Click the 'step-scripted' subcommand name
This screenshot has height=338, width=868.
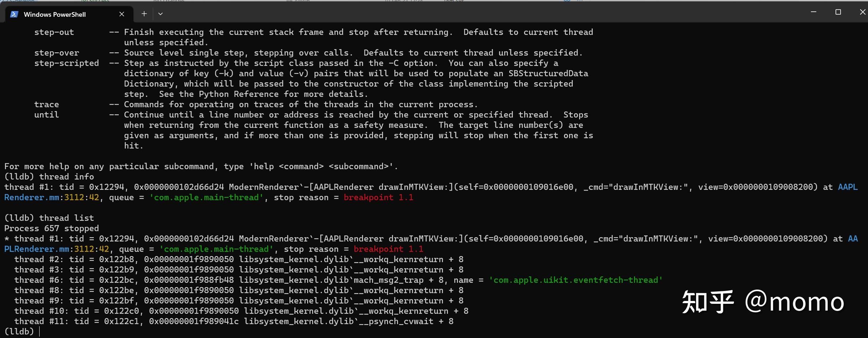point(66,63)
